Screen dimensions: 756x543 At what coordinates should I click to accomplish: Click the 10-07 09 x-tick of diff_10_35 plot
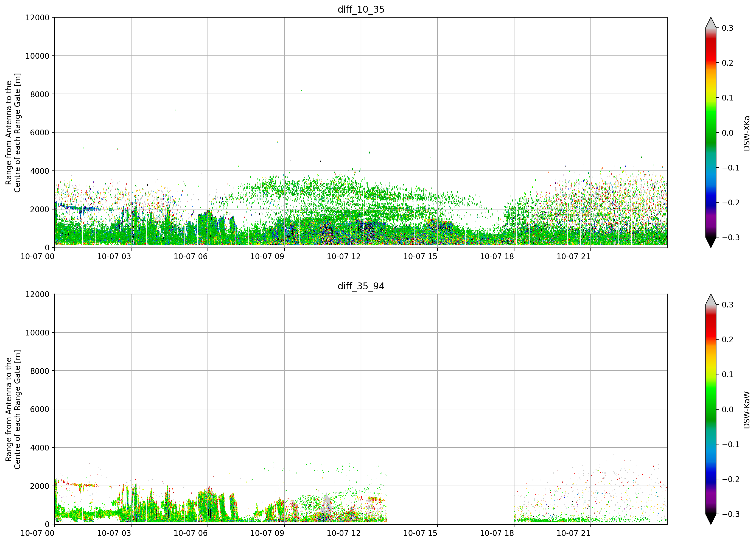(x=267, y=256)
